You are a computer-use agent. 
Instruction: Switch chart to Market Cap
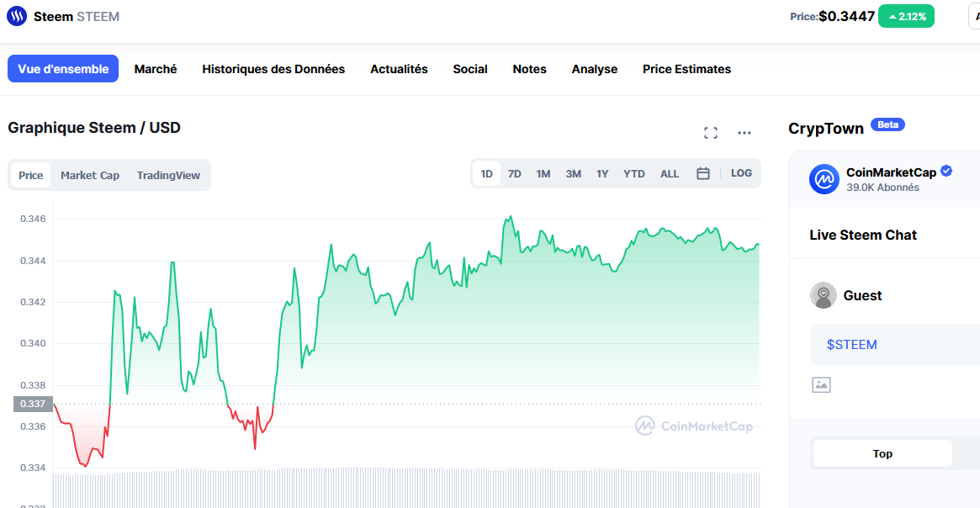[90, 176]
